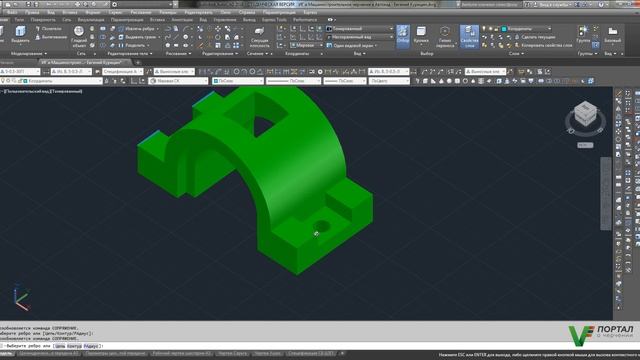Toggle the Отбор culling button
The width and height of the screenshot is (640, 360).
(403, 36)
